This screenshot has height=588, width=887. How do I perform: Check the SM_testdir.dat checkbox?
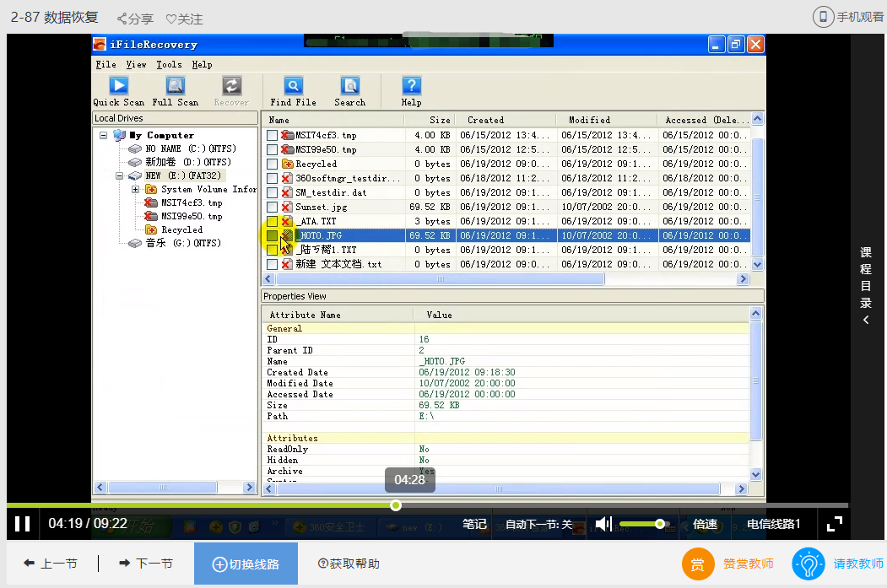coord(272,193)
